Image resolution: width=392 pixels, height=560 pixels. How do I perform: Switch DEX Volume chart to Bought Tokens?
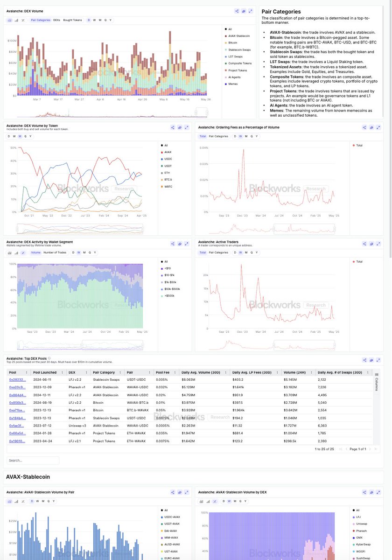point(72,20)
